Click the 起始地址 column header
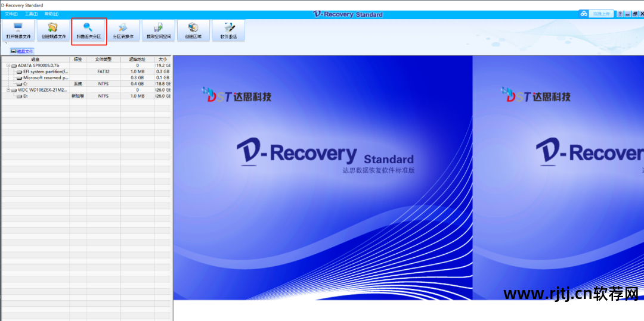This screenshot has height=321, width=644. point(137,59)
